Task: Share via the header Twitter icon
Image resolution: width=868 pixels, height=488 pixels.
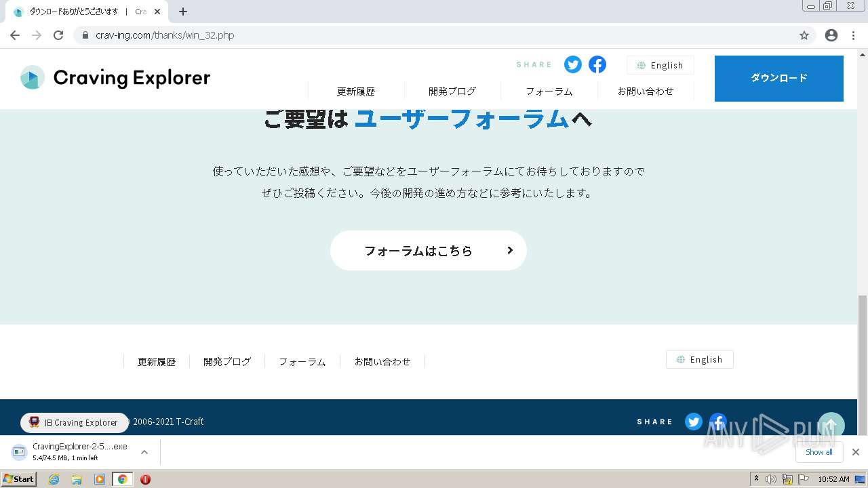Action: (573, 64)
